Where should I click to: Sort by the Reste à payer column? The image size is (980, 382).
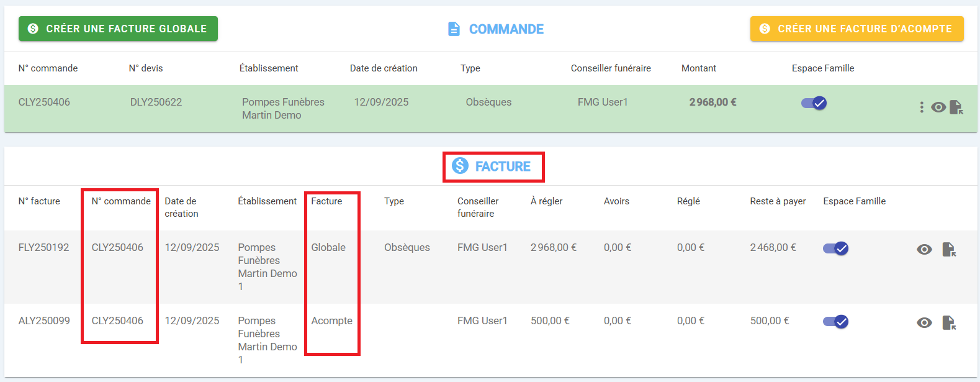coord(778,201)
